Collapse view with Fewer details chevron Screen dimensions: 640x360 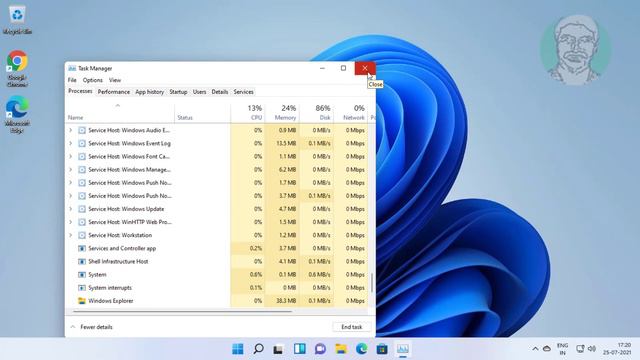pyautogui.click(x=73, y=327)
